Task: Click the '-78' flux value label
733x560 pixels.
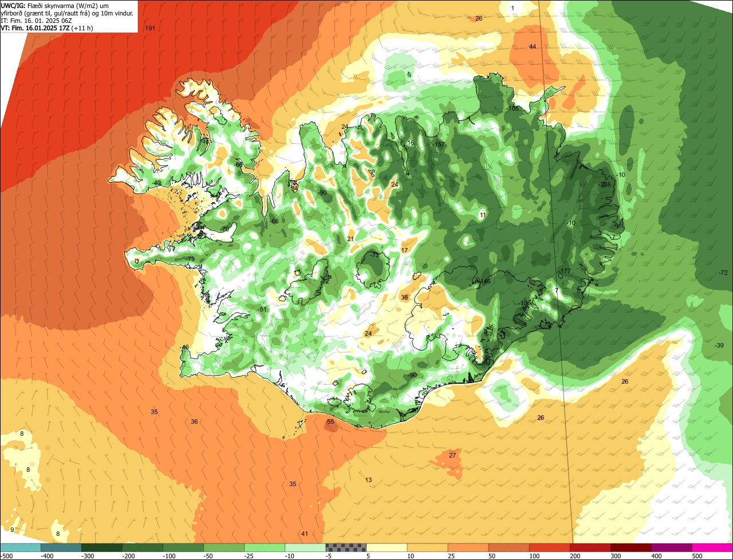Action: coord(224,230)
